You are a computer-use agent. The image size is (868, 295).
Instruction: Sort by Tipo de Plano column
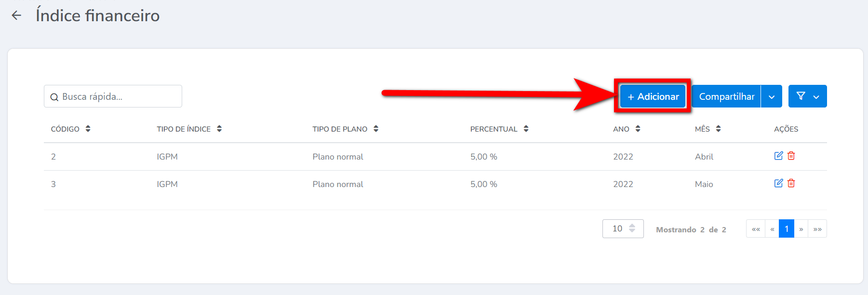point(376,129)
